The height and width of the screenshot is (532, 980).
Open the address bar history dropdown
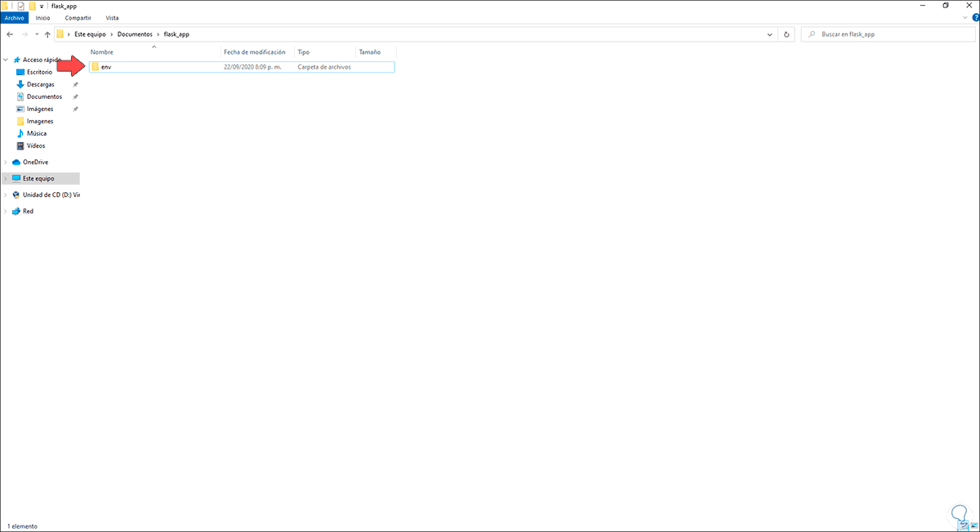(770, 34)
